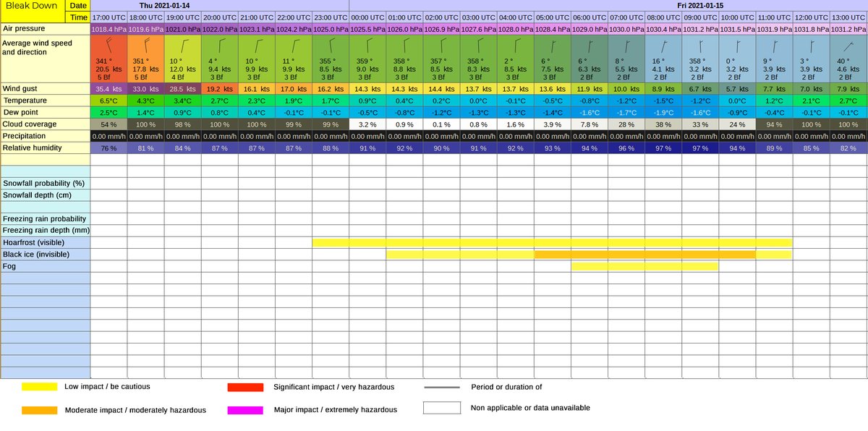Click the Snowfall probability (%) row label
This screenshot has width=868, height=431.
(46, 183)
